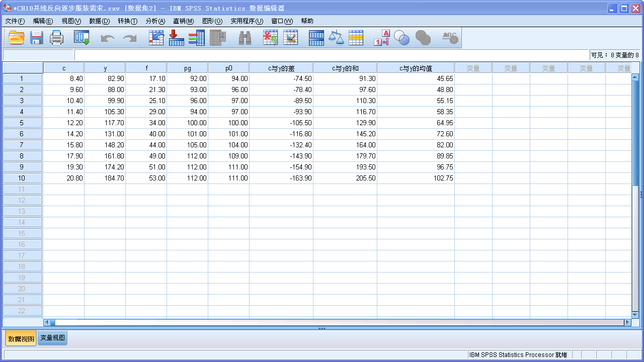Select column header c与y的均值
This screenshot has height=362, width=644.
click(x=416, y=68)
